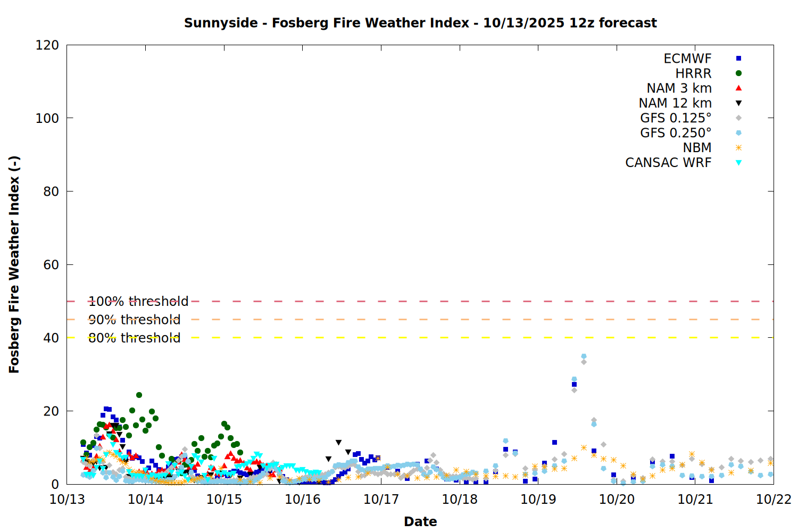
Task: Click the NBM orange asterisk legend marker
Action: point(738,148)
